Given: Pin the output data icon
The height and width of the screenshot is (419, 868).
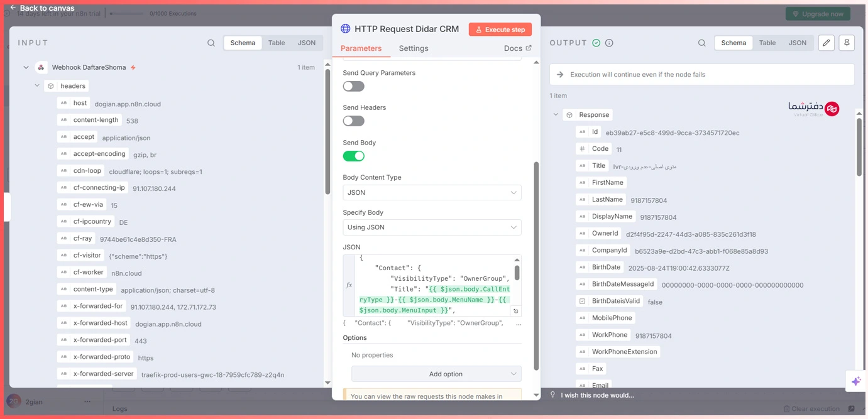Looking at the screenshot, I should coord(847,43).
